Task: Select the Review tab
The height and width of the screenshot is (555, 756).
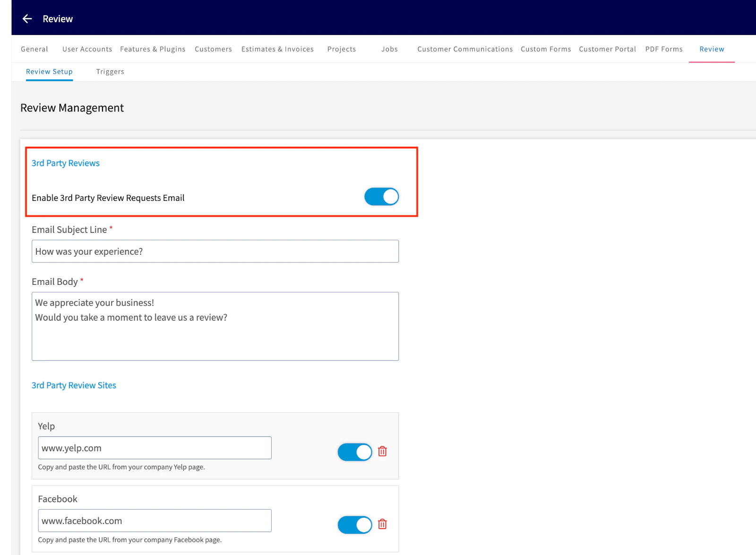Action: [x=712, y=49]
